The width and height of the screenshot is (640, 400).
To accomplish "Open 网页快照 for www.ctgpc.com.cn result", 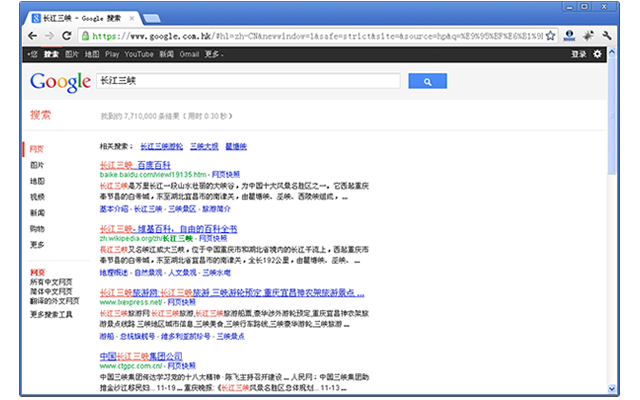I will (182, 366).
